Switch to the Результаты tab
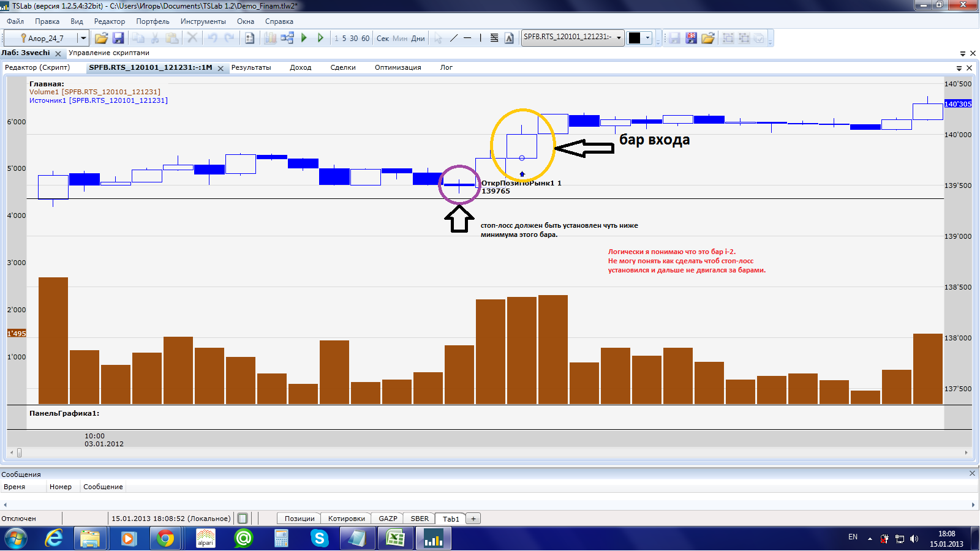Image resolution: width=980 pixels, height=551 pixels. [251, 67]
